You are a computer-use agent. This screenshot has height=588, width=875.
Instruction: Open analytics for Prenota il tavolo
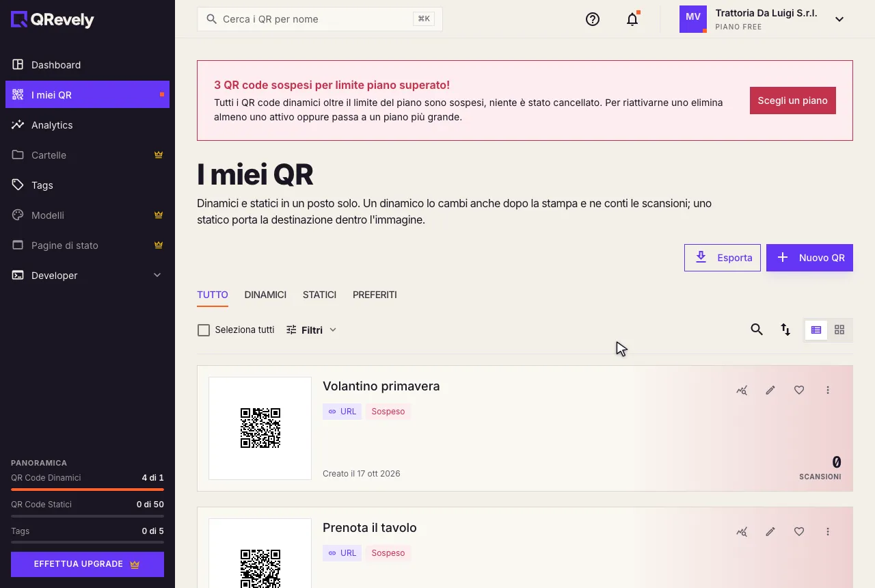[x=742, y=532]
